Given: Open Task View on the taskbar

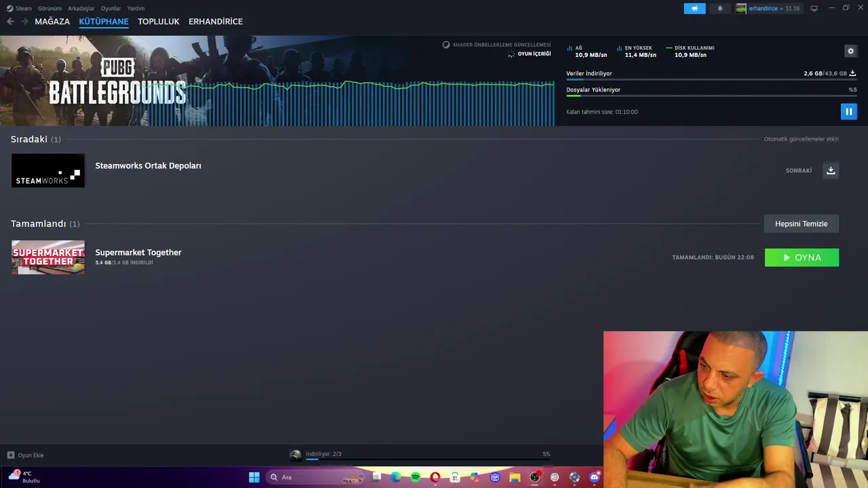Looking at the screenshot, I should click(x=376, y=477).
